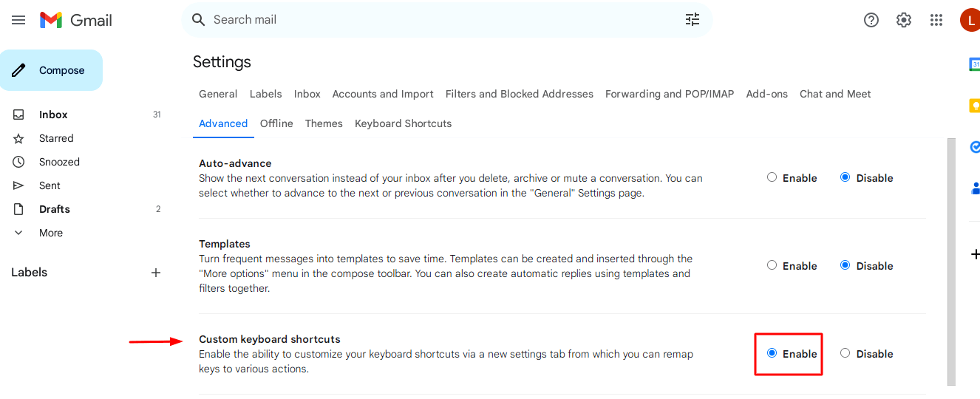This screenshot has width=980, height=399.
Task: Open Google Keep side panel icon
Action: [974, 106]
